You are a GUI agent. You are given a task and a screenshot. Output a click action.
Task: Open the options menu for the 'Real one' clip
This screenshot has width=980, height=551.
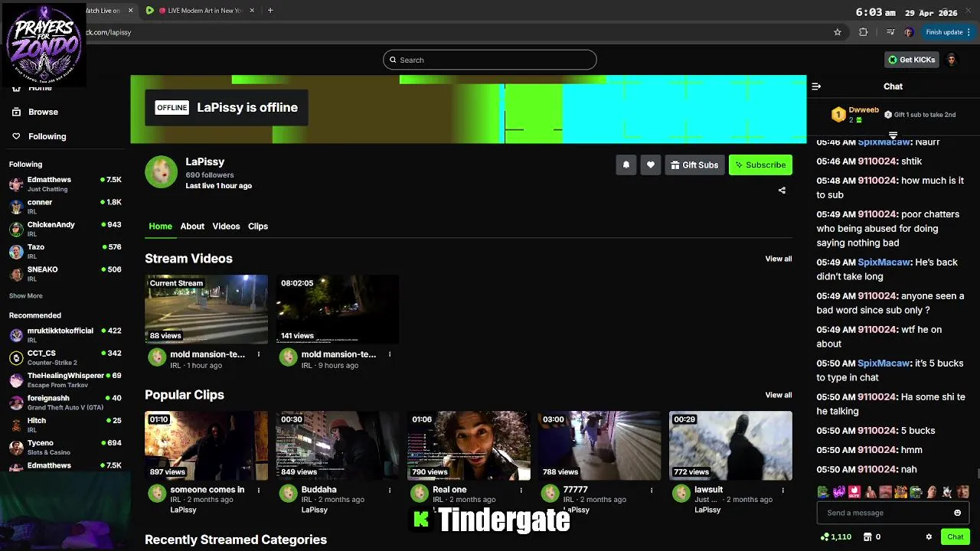coord(521,490)
